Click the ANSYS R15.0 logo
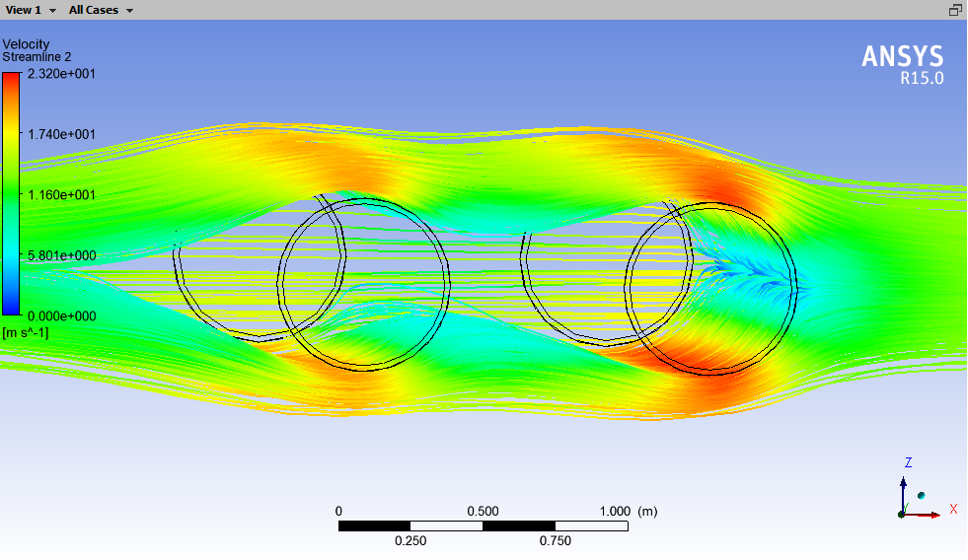Image resolution: width=968 pixels, height=560 pixels. [902, 63]
